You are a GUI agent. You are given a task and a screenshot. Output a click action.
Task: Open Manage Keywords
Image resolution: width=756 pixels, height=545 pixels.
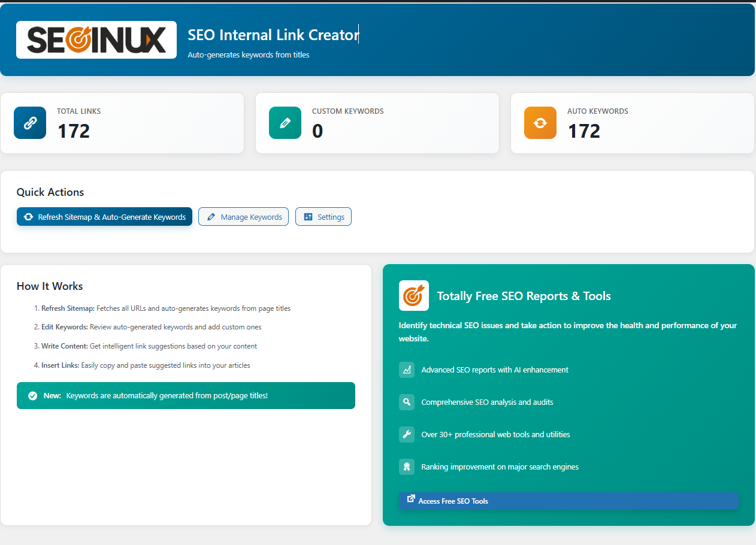click(243, 216)
